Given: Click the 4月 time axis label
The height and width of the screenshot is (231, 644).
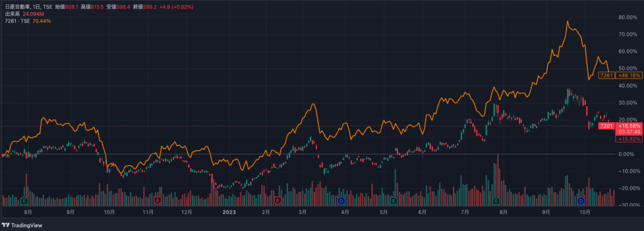Looking at the screenshot, I should pos(345,212).
